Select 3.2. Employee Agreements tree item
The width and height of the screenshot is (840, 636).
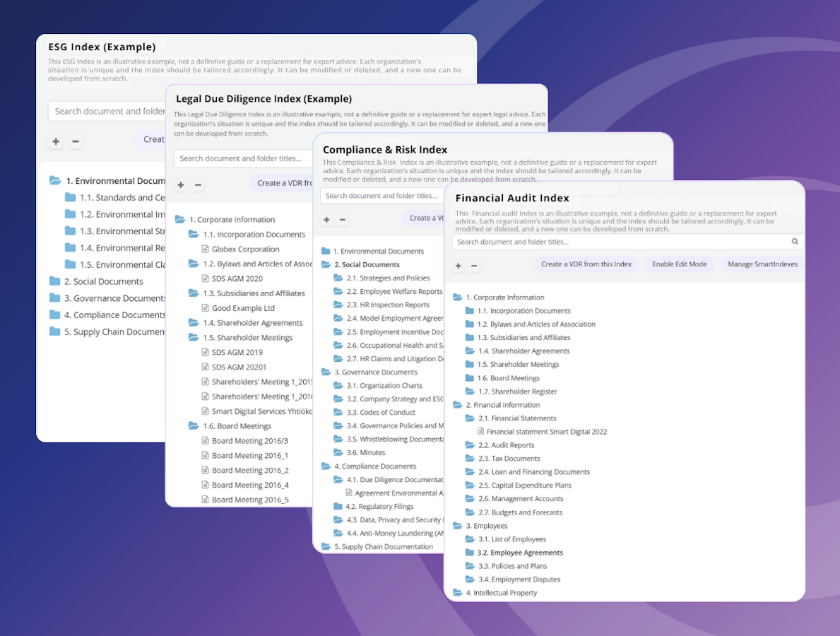[520, 553]
